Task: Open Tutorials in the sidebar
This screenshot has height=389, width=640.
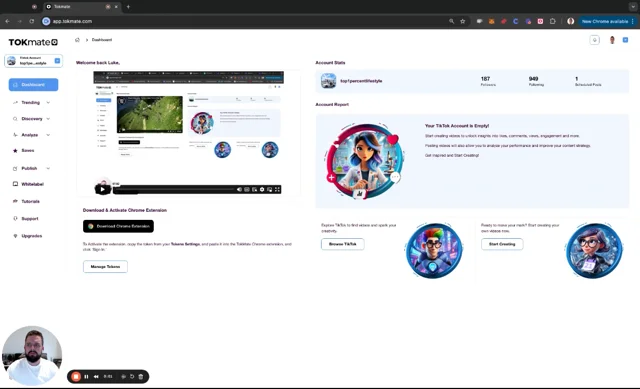Action: 27,201
